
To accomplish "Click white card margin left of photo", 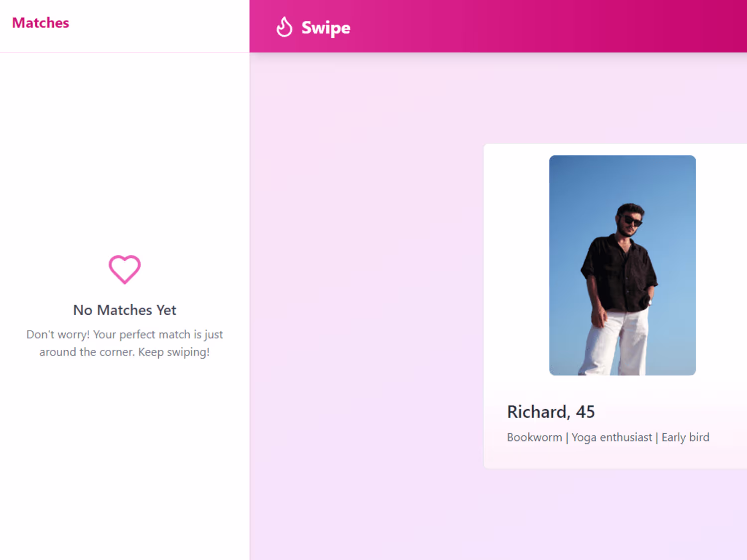I will click(x=516, y=264).
